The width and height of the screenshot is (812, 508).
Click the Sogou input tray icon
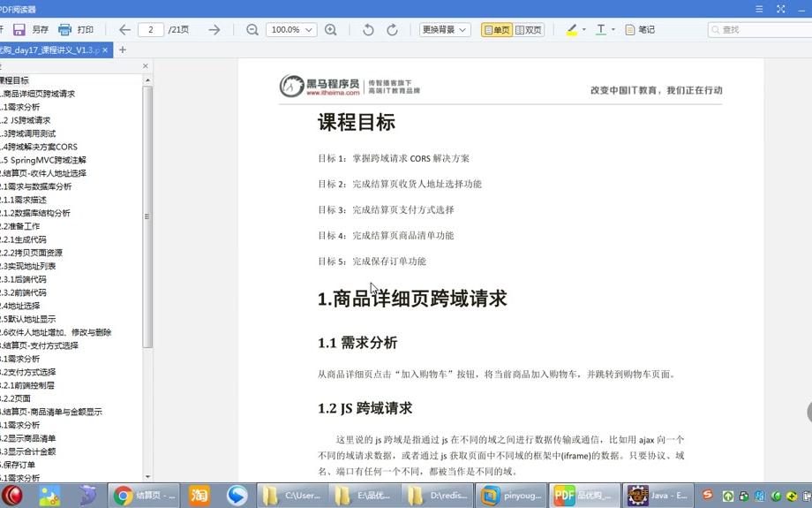point(707,495)
